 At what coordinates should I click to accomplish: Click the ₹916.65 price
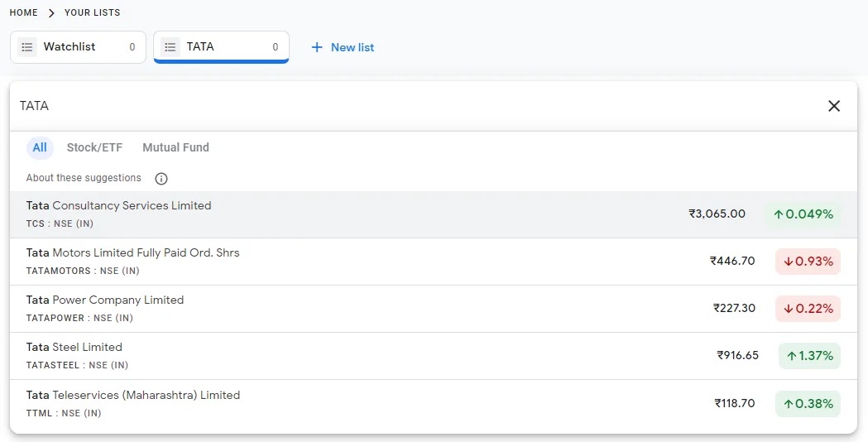coord(737,355)
